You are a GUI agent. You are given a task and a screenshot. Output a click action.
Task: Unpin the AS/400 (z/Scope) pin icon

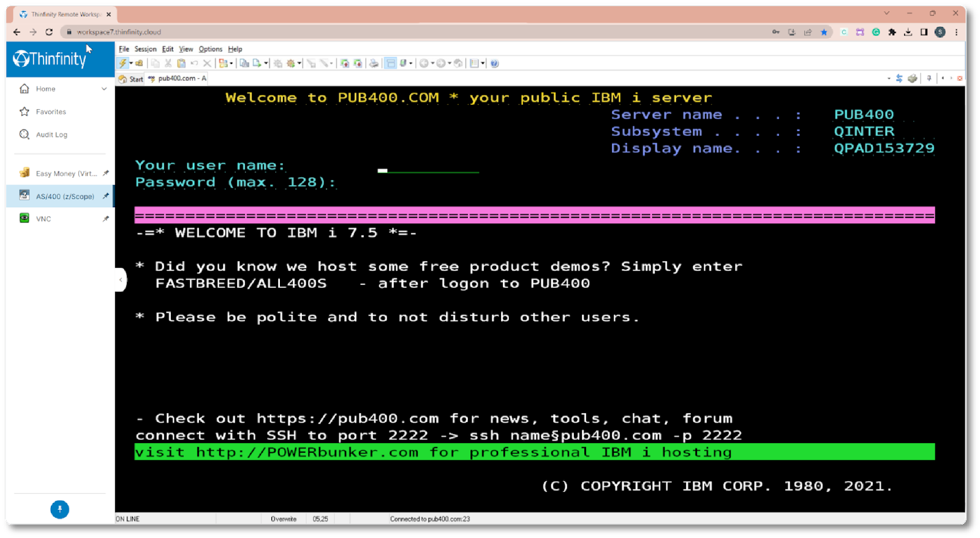[x=105, y=196]
